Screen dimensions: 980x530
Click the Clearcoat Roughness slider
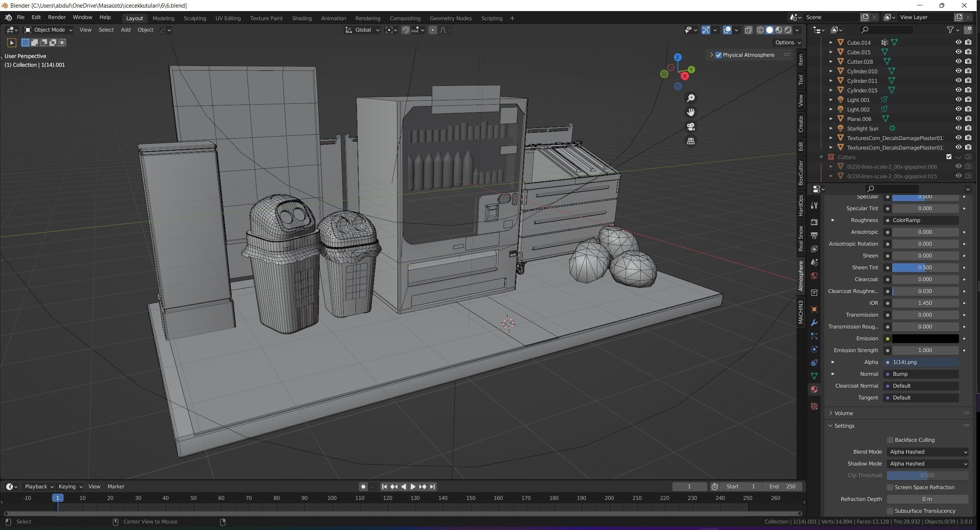[x=925, y=291]
